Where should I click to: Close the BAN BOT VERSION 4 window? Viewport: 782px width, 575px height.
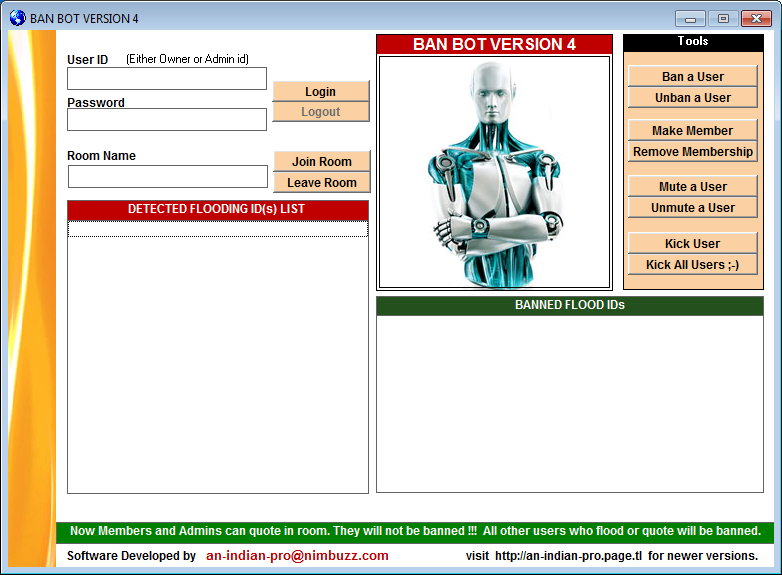(756, 18)
